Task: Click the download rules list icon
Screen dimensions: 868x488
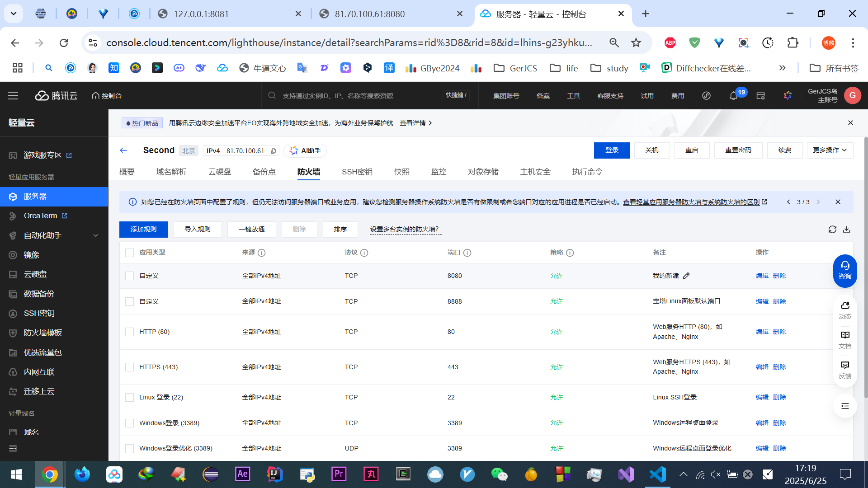Action: [x=847, y=230]
